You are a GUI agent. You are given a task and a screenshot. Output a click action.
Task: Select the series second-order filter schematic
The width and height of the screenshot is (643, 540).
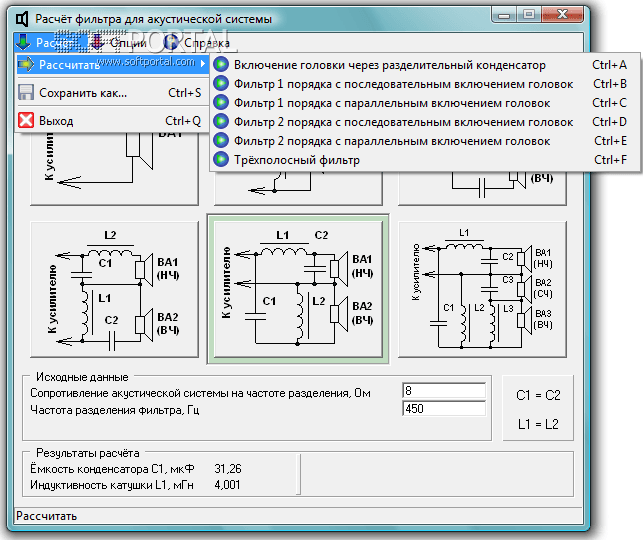[x=114, y=289]
